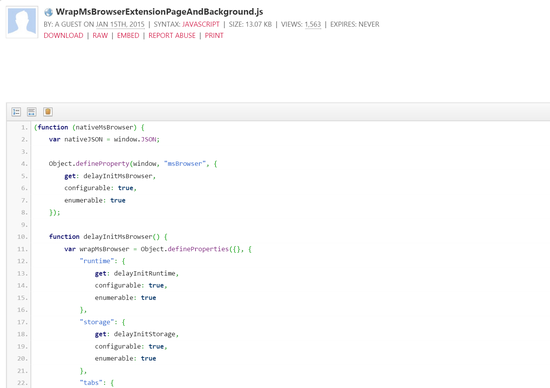
Task: Open the EMBED link
Action: [x=128, y=35]
